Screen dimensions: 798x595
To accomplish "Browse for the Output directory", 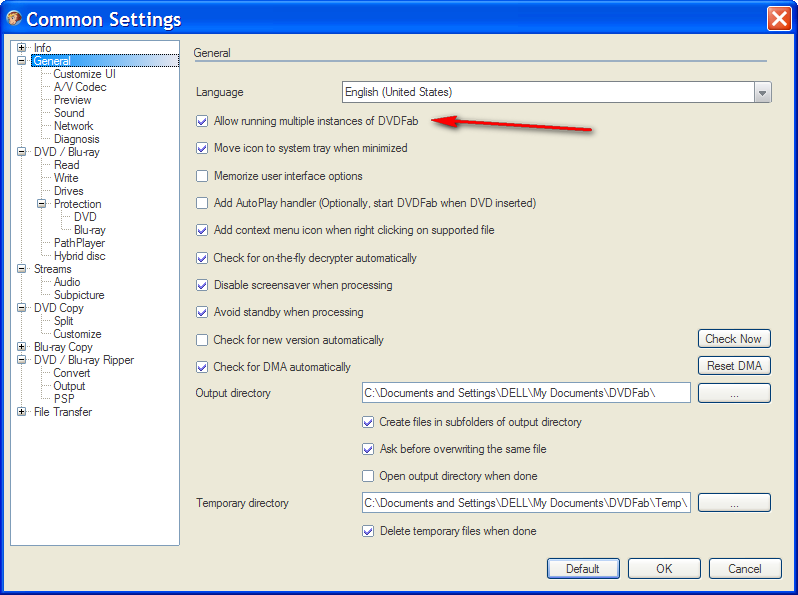I will tap(734, 393).
